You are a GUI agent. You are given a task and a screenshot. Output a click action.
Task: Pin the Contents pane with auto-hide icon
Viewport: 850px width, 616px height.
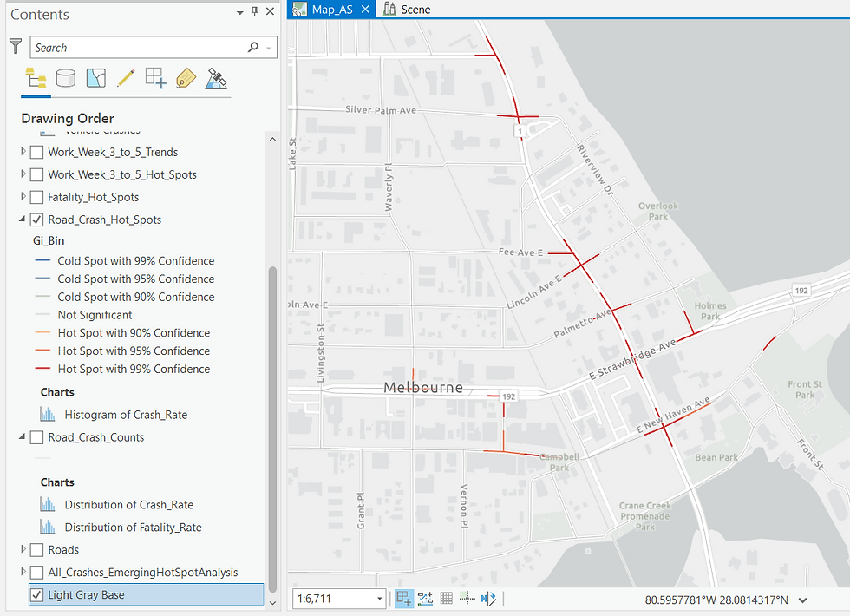pyautogui.click(x=255, y=11)
